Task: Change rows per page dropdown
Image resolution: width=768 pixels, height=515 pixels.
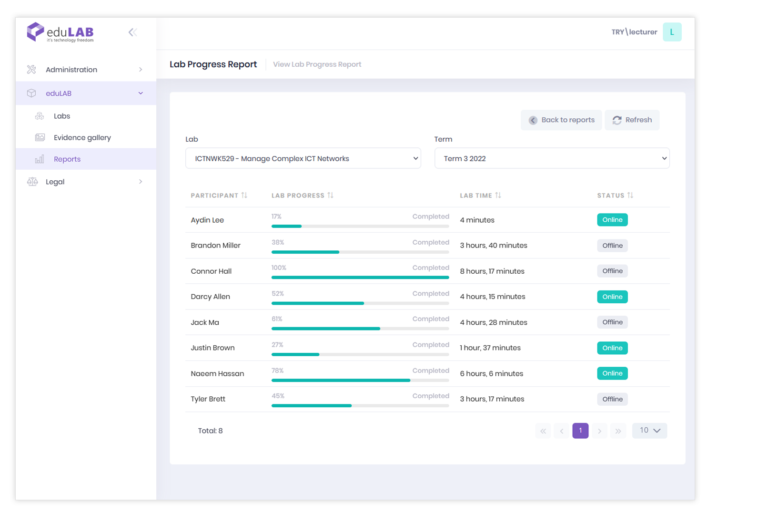Action: pos(649,430)
